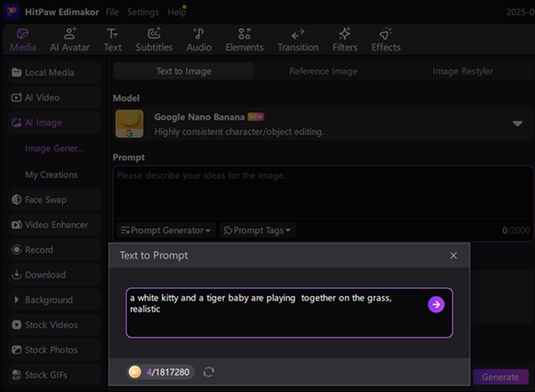Open My Creations sub-item

tap(51, 175)
